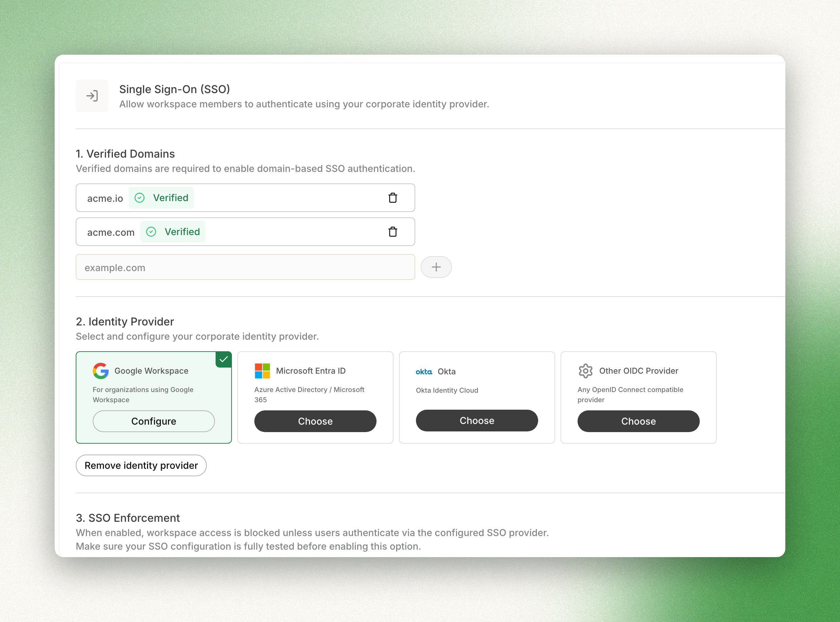This screenshot has height=622, width=840.
Task: Click the plus button to add domain
Action: (436, 267)
